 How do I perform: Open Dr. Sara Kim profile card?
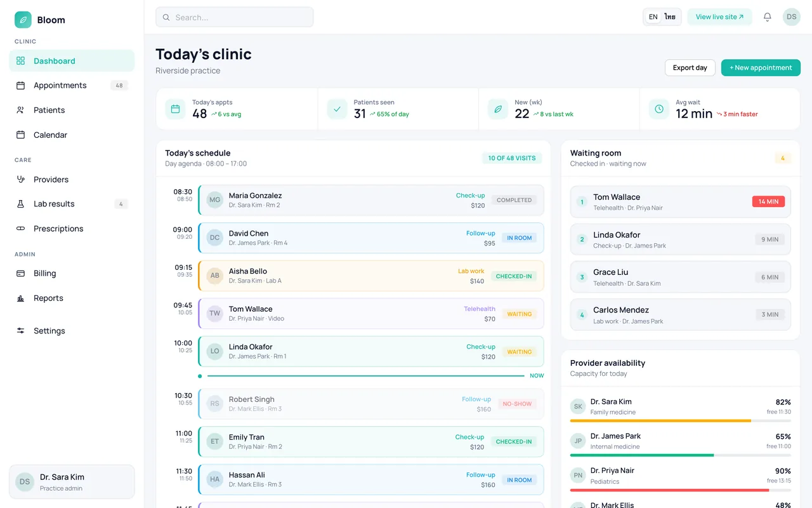[x=72, y=482]
